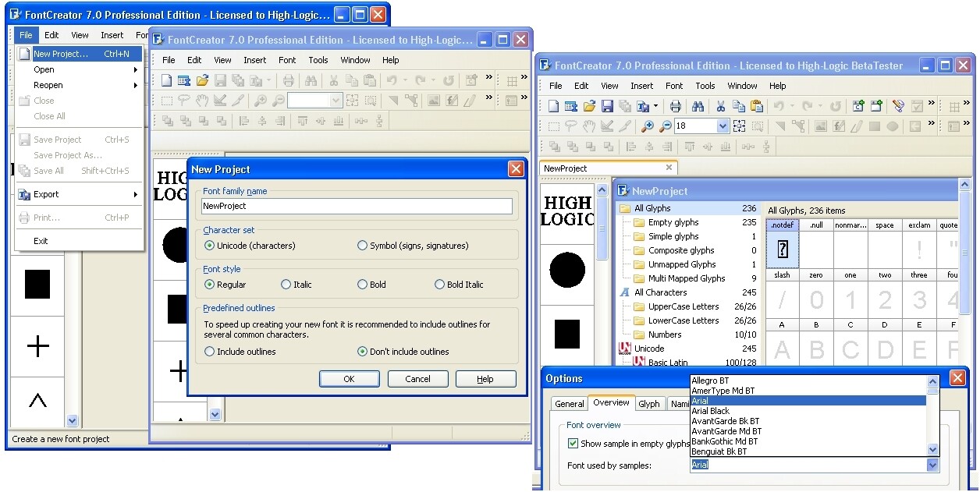Select Unicode (characters) radio button
This screenshot has width=980, height=492.
tap(209, 246)
